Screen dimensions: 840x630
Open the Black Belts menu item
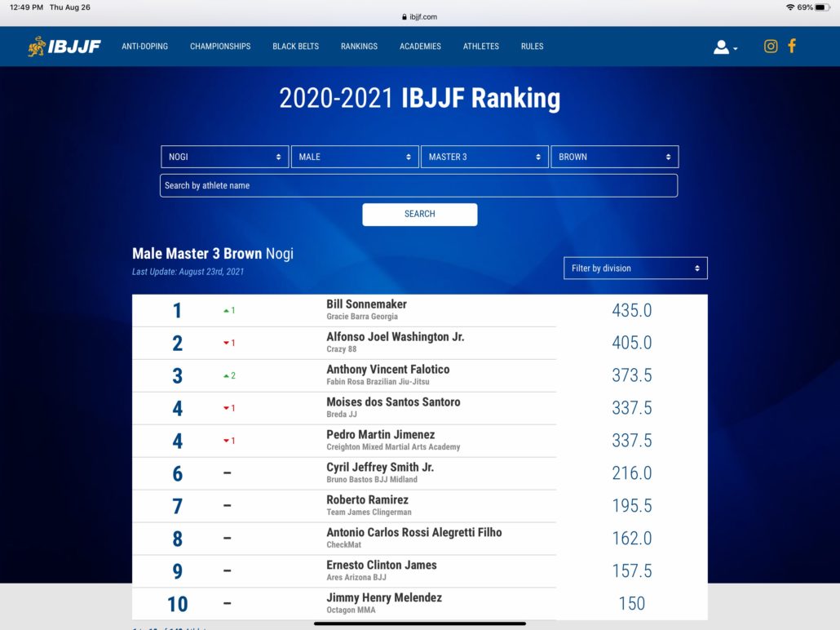pos(296,47)
